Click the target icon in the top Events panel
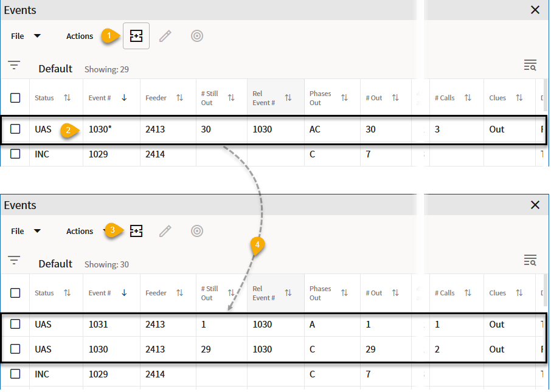The width and height of the screenshot is (551, 392). pos(197,36)
